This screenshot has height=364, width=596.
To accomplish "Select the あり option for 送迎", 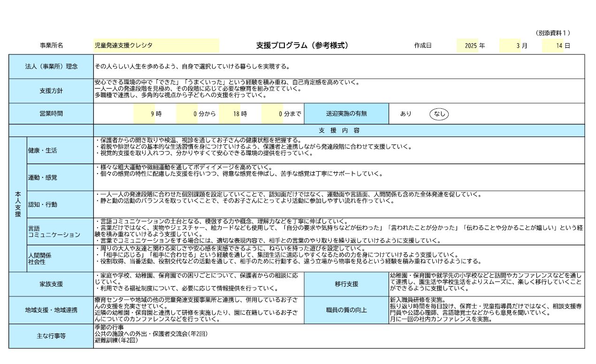I will pos(405,114).
